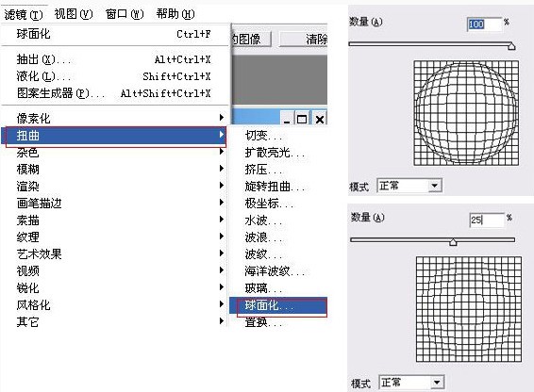Select 置换... filter
This screenshot has width=534, height=392.
[x=278, y=321]
